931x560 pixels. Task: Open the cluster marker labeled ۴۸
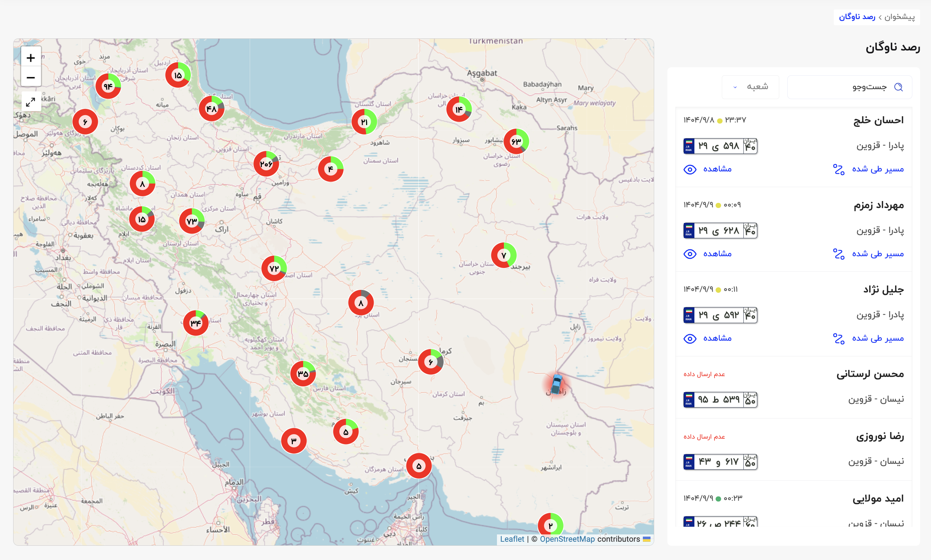pos(212,109)
